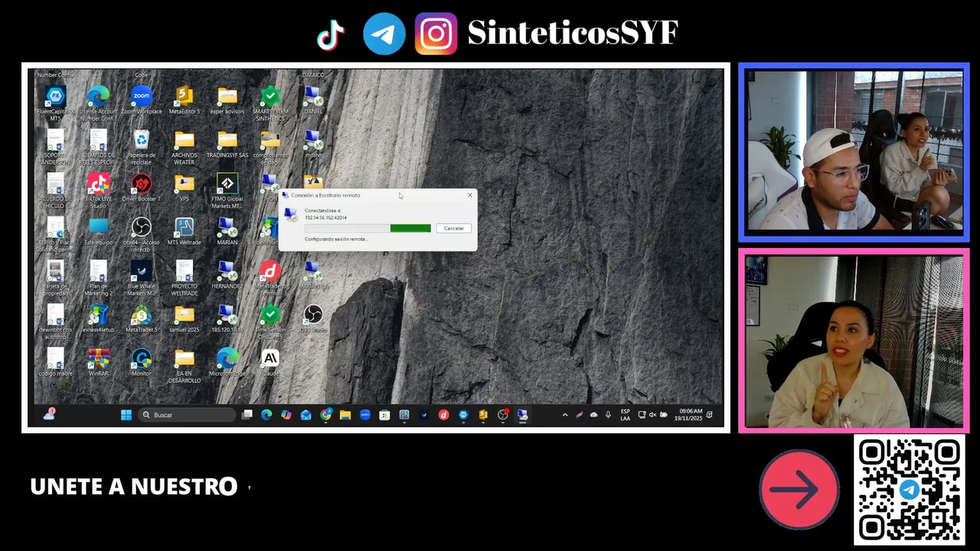Select the SMARTSYSTEM SINTHETICS desktop icon
Viewport: 980px width, 551px height.
[x=269, y=103]
